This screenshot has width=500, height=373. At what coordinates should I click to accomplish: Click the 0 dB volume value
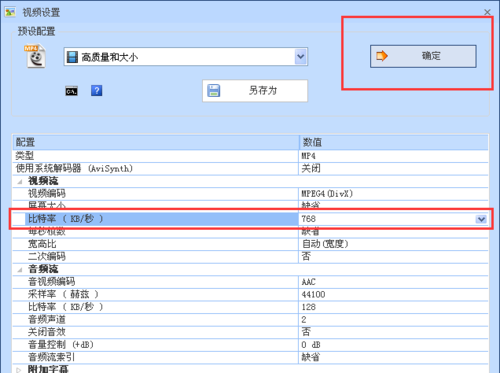pyautogui.click(x=393, y=345)
